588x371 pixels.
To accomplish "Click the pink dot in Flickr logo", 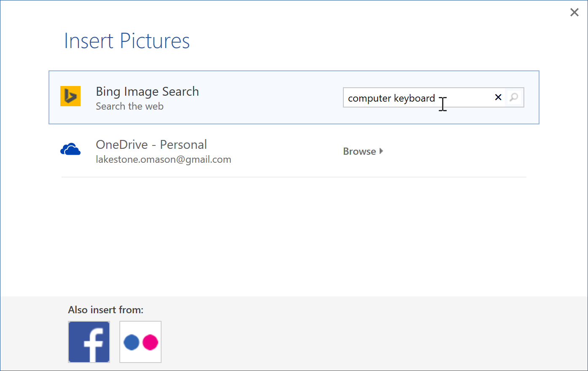I will (150, 342).
